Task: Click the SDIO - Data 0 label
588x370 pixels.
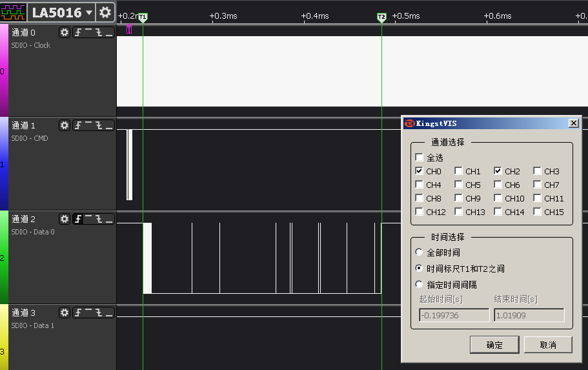Action: pyautogui.click(x=33, y=232)
